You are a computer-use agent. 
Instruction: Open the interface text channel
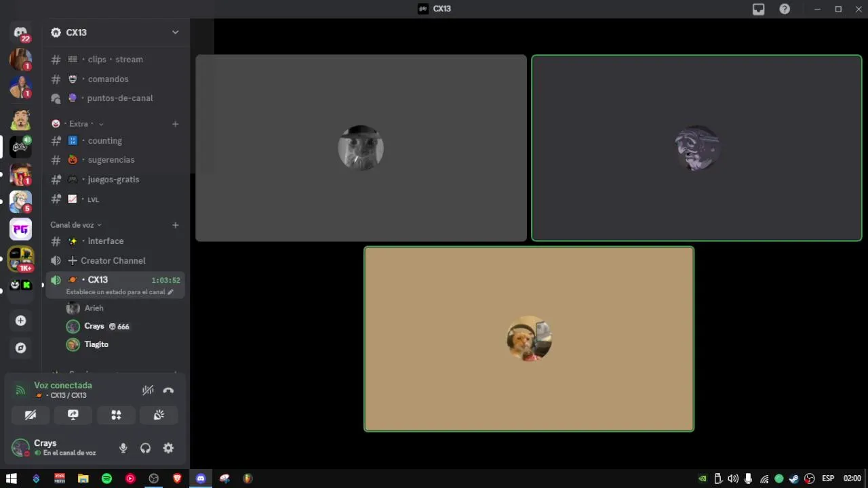point(115,241)
